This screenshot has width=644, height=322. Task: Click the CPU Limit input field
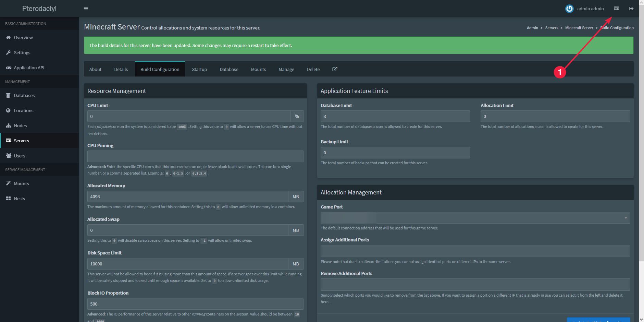189,116
